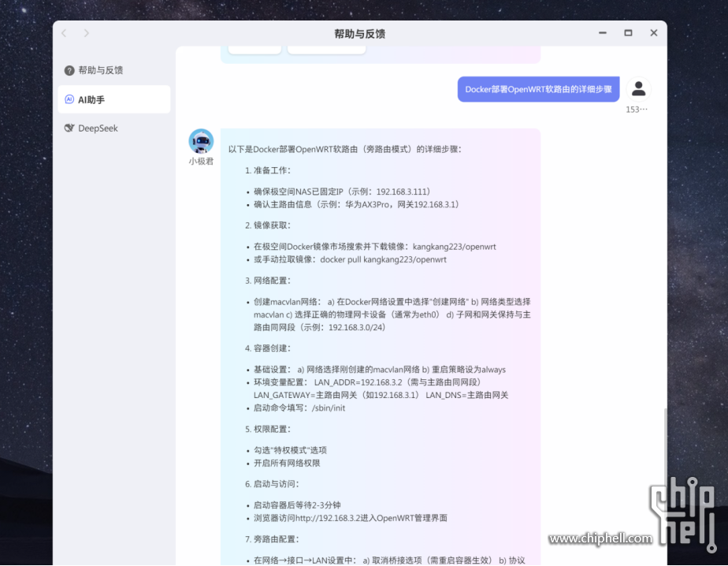728x566 pixels.
Task: Close the 帮助与反馈 window
Action: tap(653, 33)
